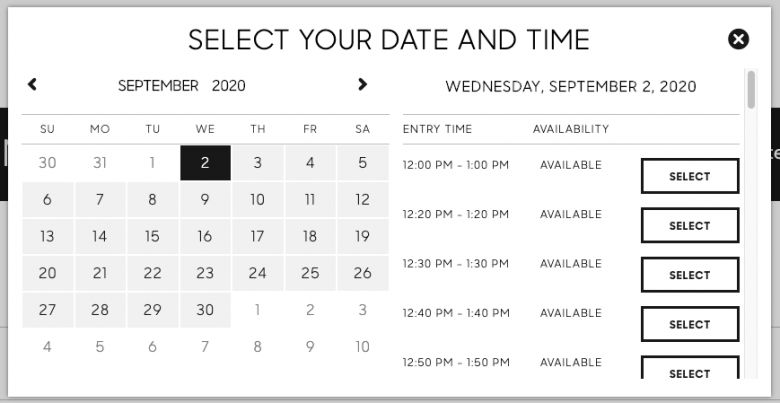Select the 12:00 PM - 1:00 PM slot
This screenshot has height=403, width=780.
click(690, 176)
